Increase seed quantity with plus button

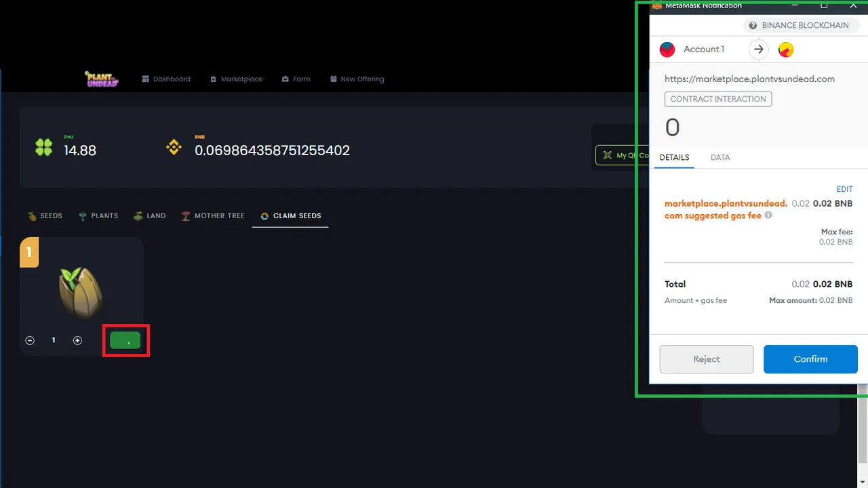[77, 340]
